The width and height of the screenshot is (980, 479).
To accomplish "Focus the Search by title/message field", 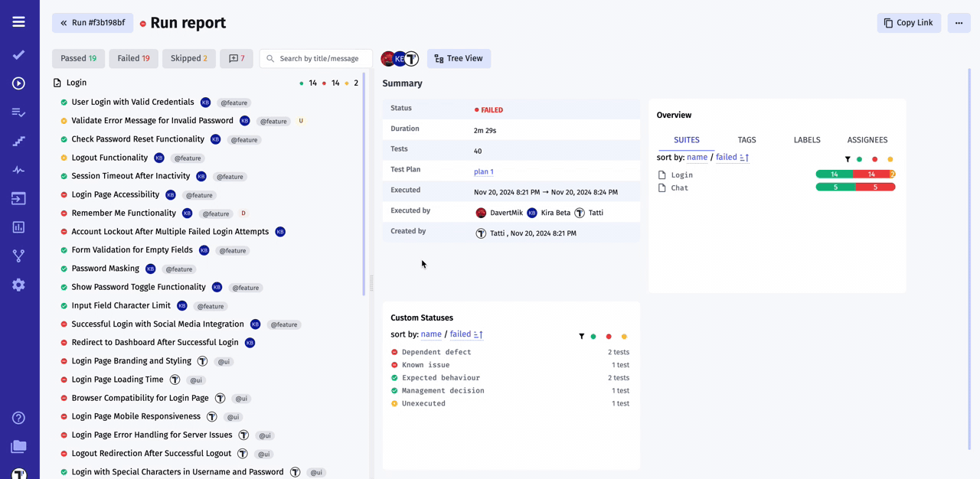I will pyautogui.click(x=316, y=58).
